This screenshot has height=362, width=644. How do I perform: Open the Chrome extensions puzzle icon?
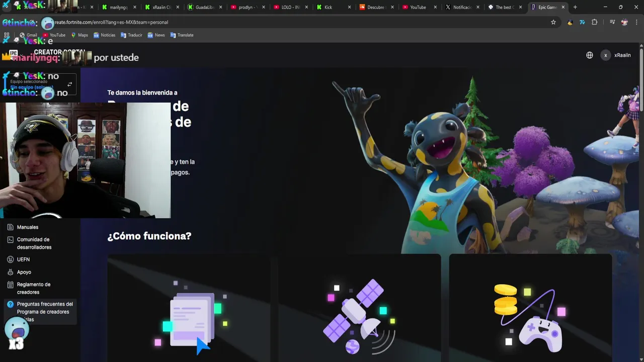click(x=594, y=22)
